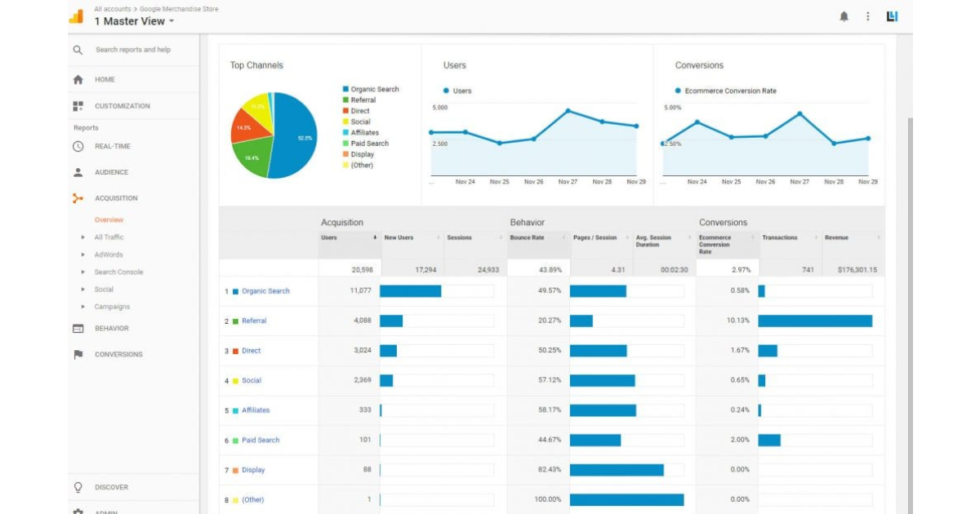Open HOME in the sidebar

pyautogui.click(x=105, y=80)
